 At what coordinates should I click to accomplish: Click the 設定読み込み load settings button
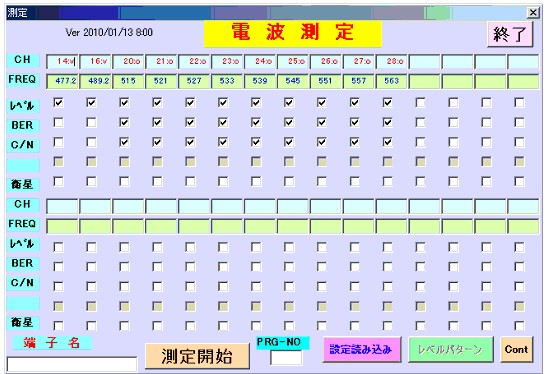click(361, 349)
